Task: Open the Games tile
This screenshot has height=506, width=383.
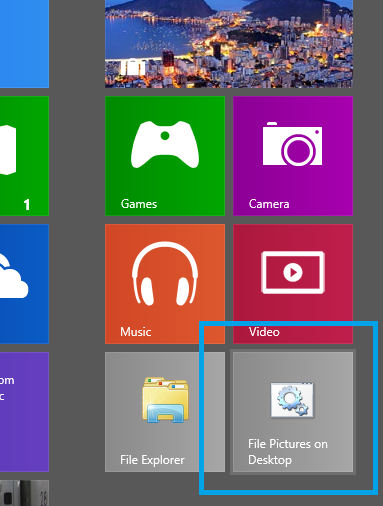Action: tap(165, 156)
